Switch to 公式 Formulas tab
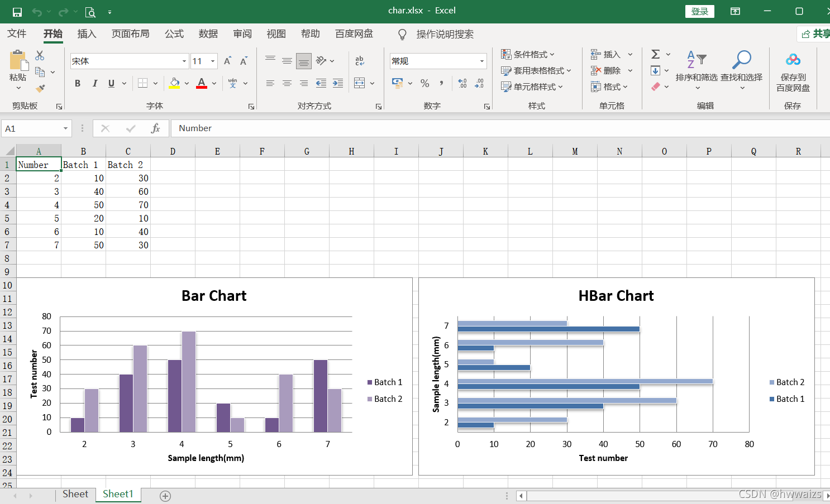This screenshot has width=830, height=504. [174, 33]
